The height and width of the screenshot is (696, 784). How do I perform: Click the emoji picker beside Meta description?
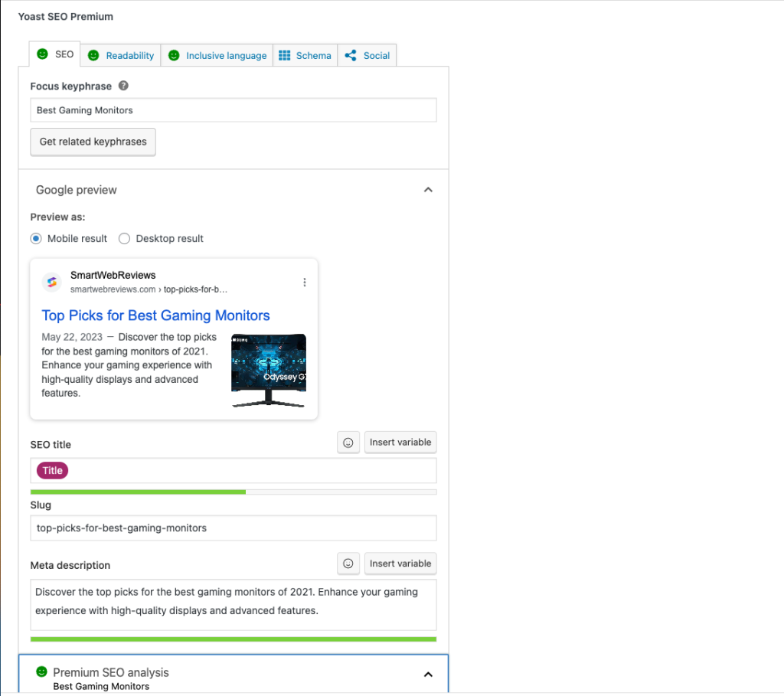tap(348, 564)
